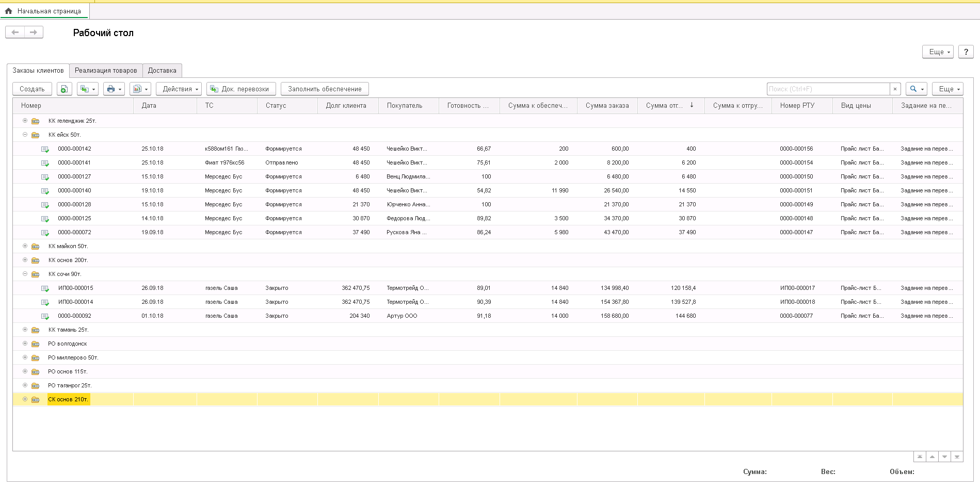Switch to the Реализация товаров tab

point(106,71)
